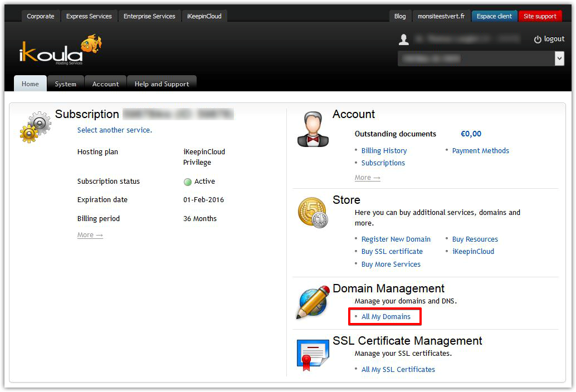Click the iKoula fish logo
The height and width of the screenshot is (392, 576).
(x=60, y=50)
